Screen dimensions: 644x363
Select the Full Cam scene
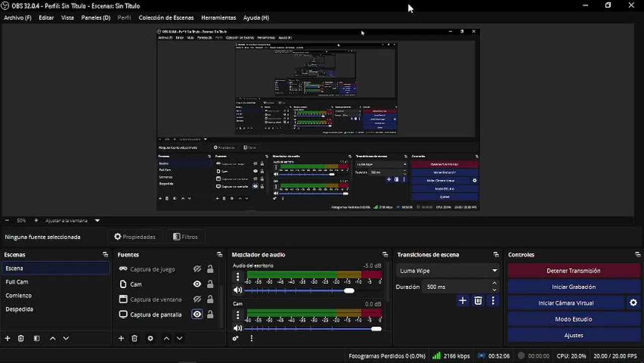click(x=56, y=282)
